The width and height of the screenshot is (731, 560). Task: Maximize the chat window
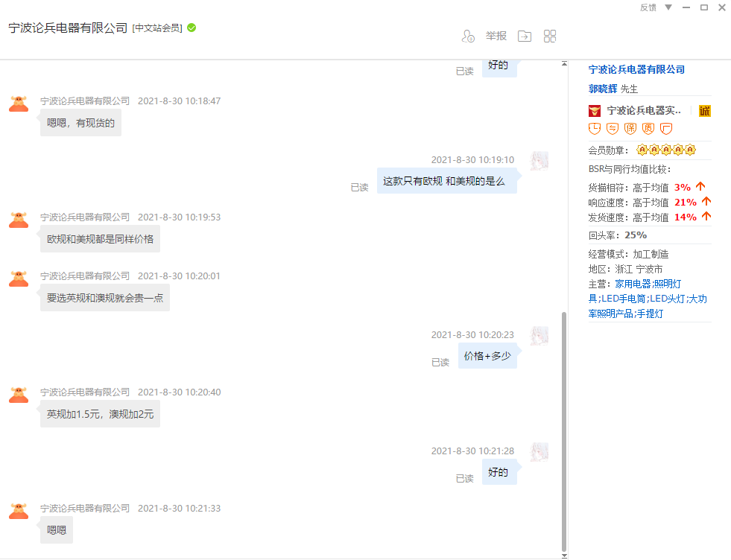coord(704,7)
